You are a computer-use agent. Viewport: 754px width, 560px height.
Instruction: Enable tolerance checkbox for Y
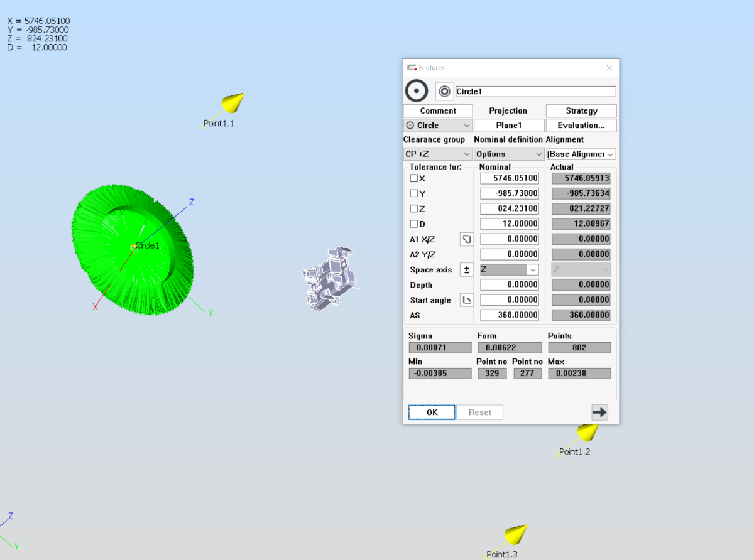click(414, 193)
